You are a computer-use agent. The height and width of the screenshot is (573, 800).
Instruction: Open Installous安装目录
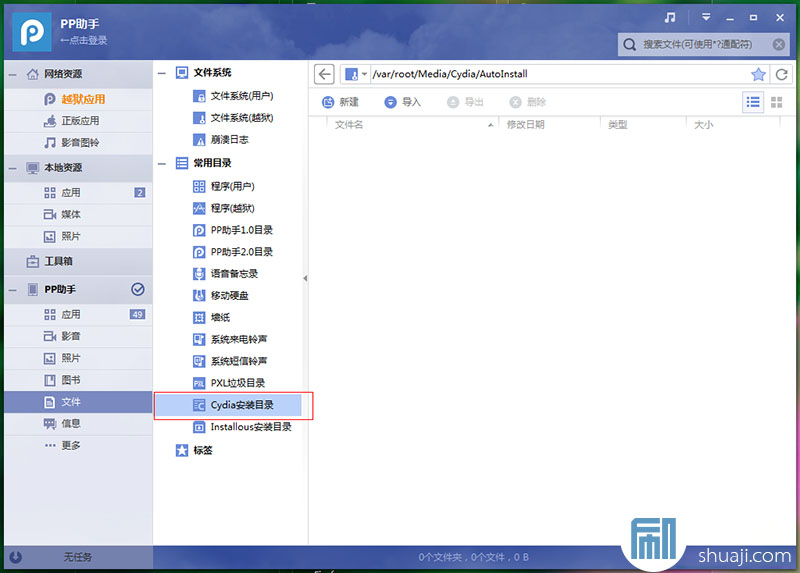click(242, 427)
